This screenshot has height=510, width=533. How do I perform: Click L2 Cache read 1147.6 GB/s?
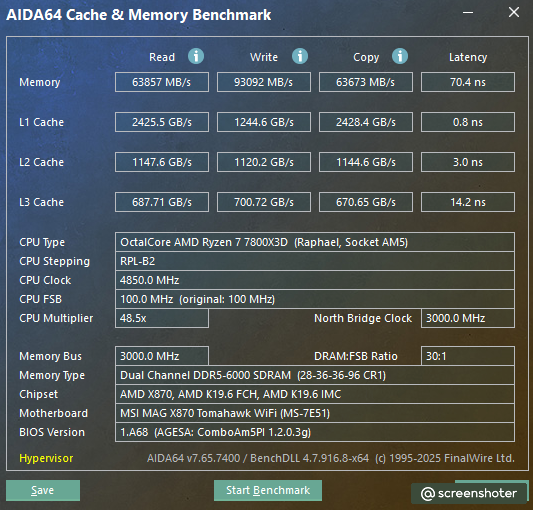pos(162,162)
